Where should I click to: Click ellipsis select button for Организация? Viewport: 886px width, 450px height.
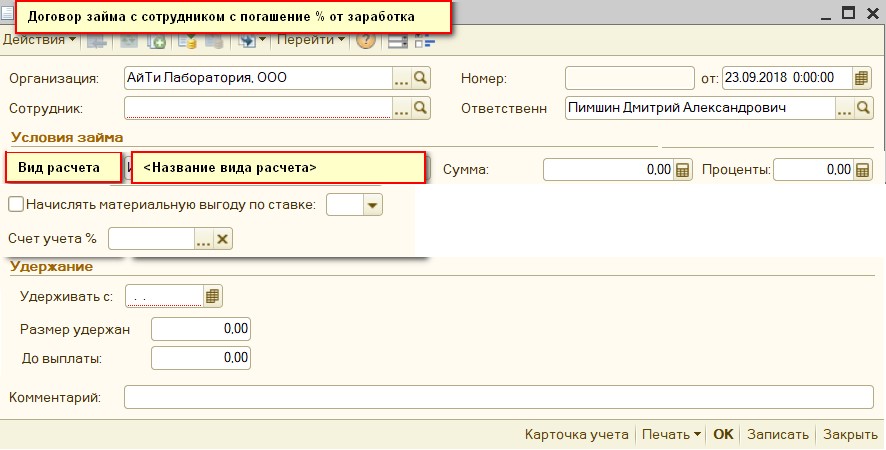point(402,78)
